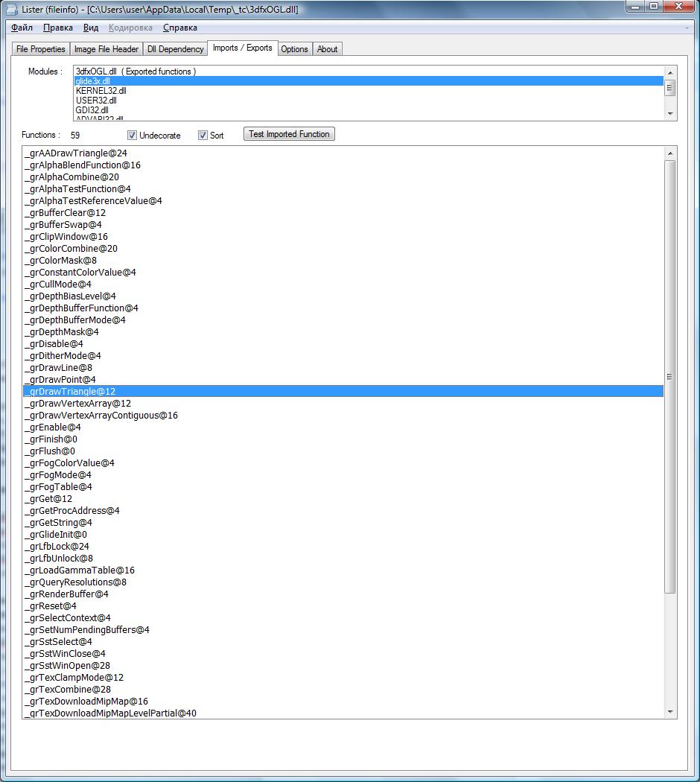Select _grTexDownloadMipMapLevelPartial@40 entry
Image resolution: width=700 pixels, height=782 pixels.
point(343,713)
